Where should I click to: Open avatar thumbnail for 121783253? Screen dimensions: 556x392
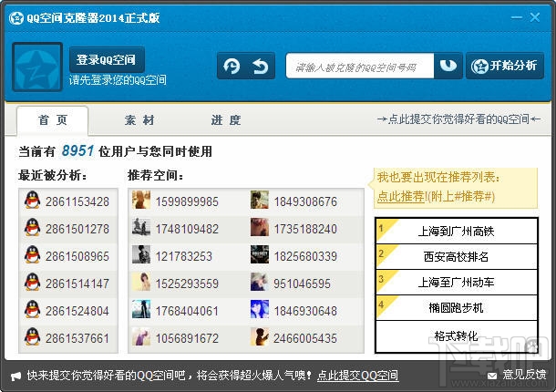(141, 254)
